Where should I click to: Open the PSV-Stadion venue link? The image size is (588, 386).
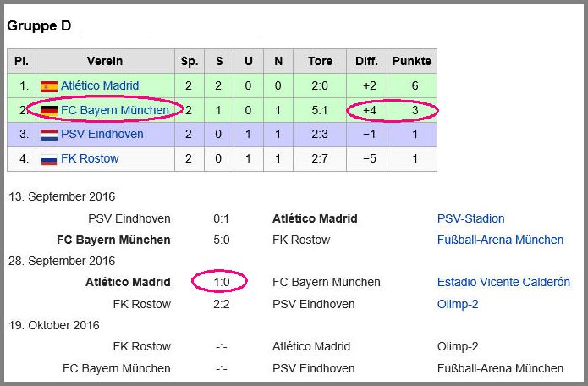click(470, 218)
